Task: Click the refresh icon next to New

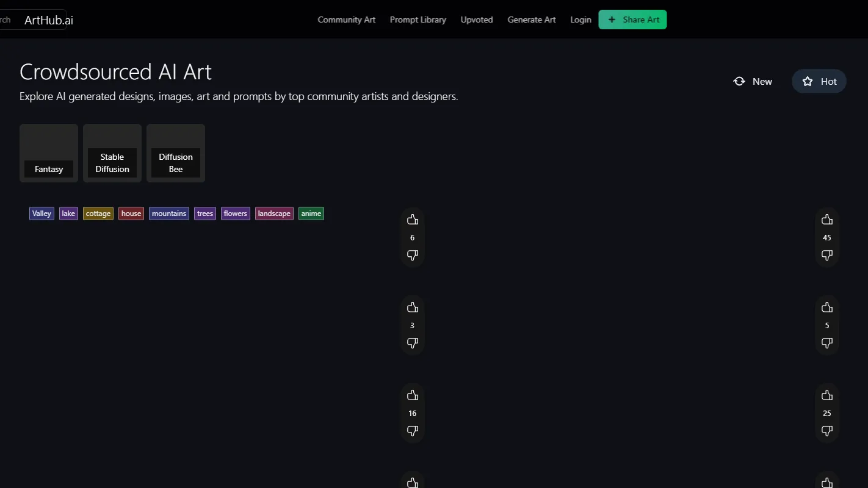Action: [739, 81]
